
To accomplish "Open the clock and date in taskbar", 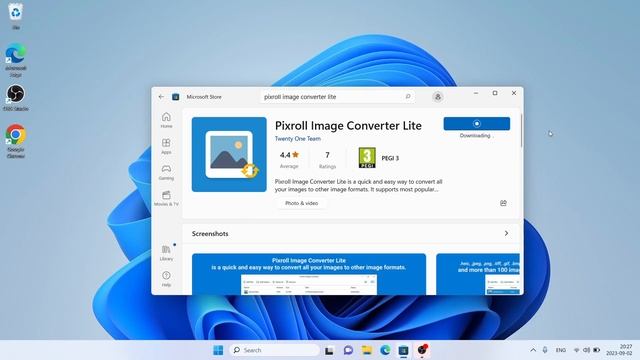I will tap(619, 350).
